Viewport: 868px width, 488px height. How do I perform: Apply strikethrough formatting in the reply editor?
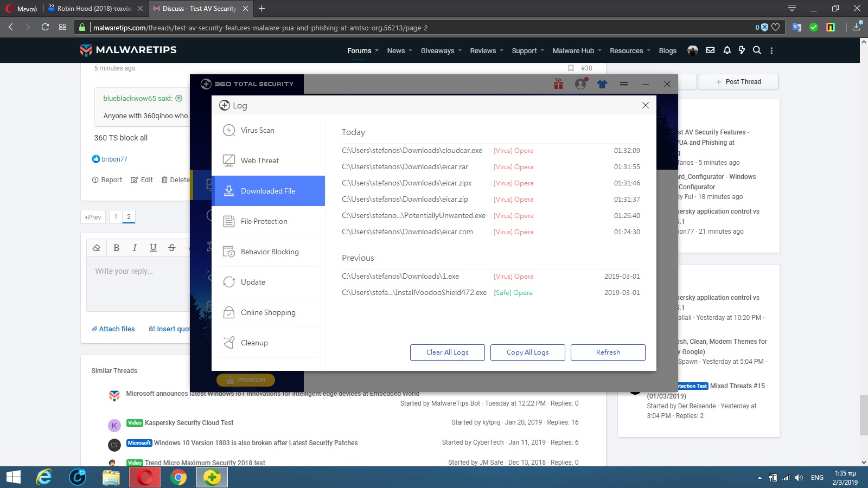[x=171, y=248]
